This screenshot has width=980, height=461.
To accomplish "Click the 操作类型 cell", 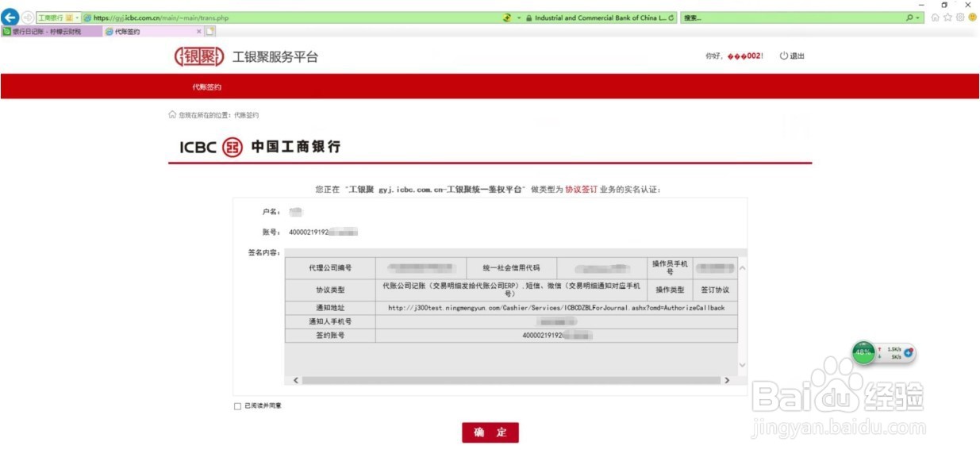I will (670, 290).
